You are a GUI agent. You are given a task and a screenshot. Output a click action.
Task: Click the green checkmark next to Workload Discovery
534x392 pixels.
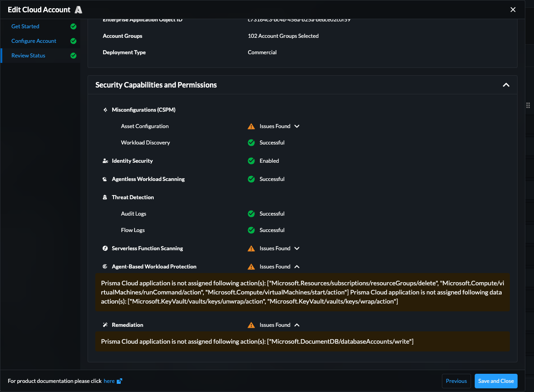(251, 142)
